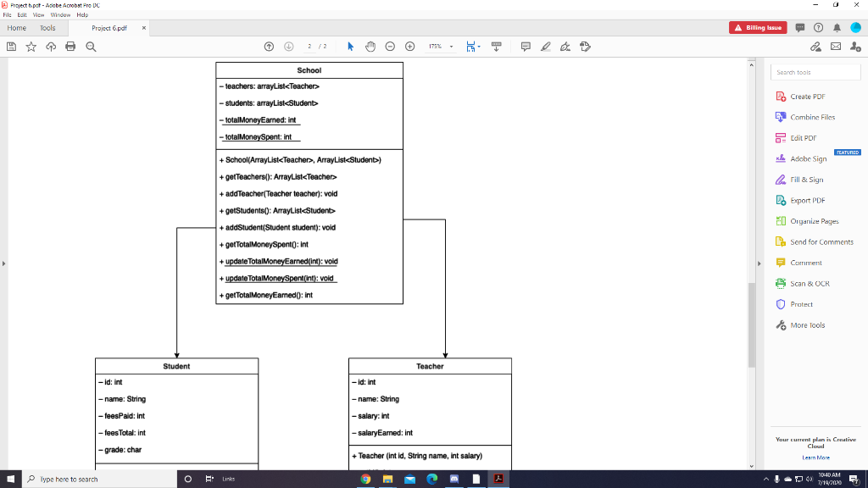Enable scrolling mode icon
The height and width of the screenshot is (488, 868).
click(x=497, y=47)
